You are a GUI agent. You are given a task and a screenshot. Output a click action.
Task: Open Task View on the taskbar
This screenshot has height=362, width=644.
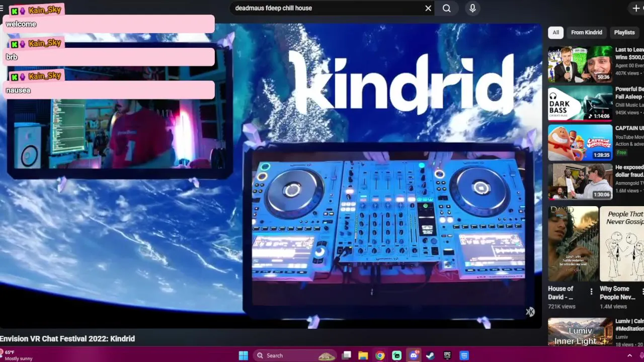click(346, 355)
